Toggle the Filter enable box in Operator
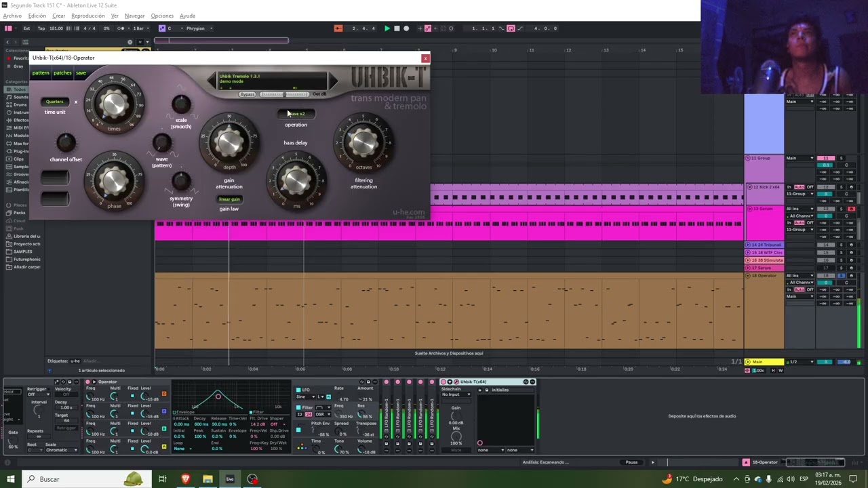 click(298, 407)
